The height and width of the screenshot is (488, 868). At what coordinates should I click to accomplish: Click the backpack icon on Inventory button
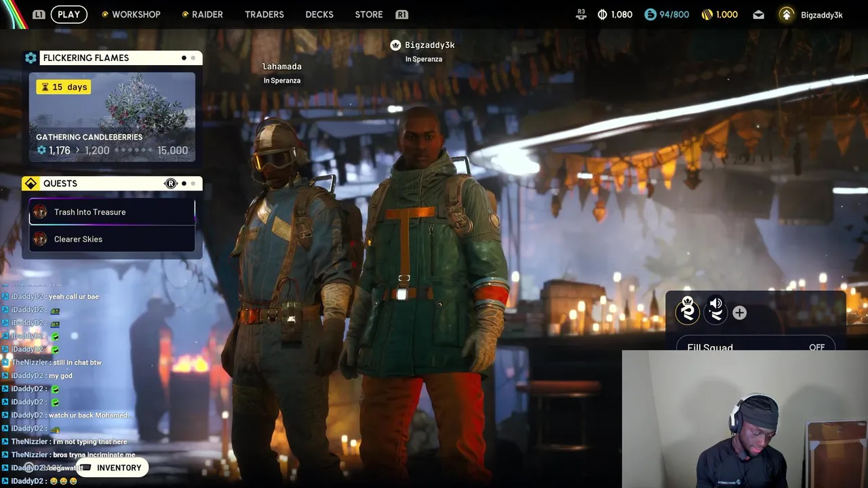(x=86, y=468)
